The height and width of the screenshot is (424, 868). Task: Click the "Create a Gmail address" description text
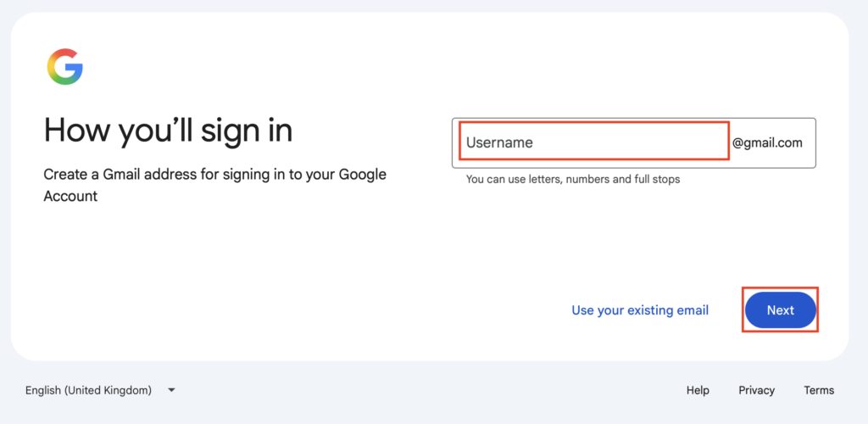(x=214, y=185)
